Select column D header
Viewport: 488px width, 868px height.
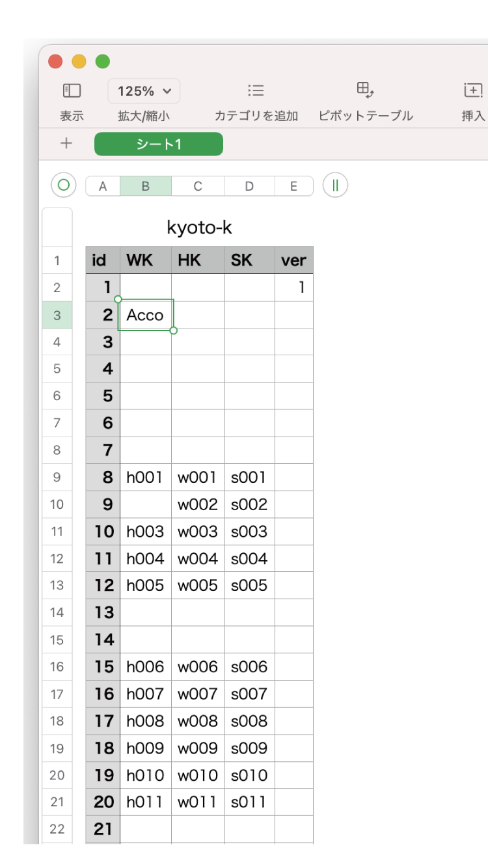click(249, 186)
